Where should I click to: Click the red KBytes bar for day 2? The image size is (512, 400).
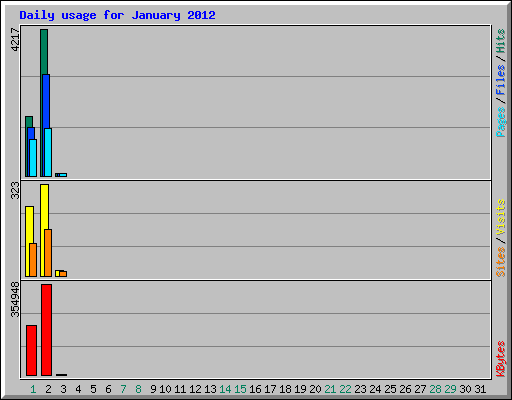click(47, 330)
